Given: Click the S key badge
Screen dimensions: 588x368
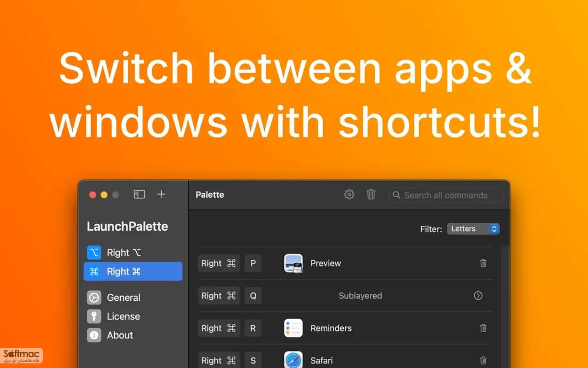Looking at the screenshot, I should [x=253, y=360].
